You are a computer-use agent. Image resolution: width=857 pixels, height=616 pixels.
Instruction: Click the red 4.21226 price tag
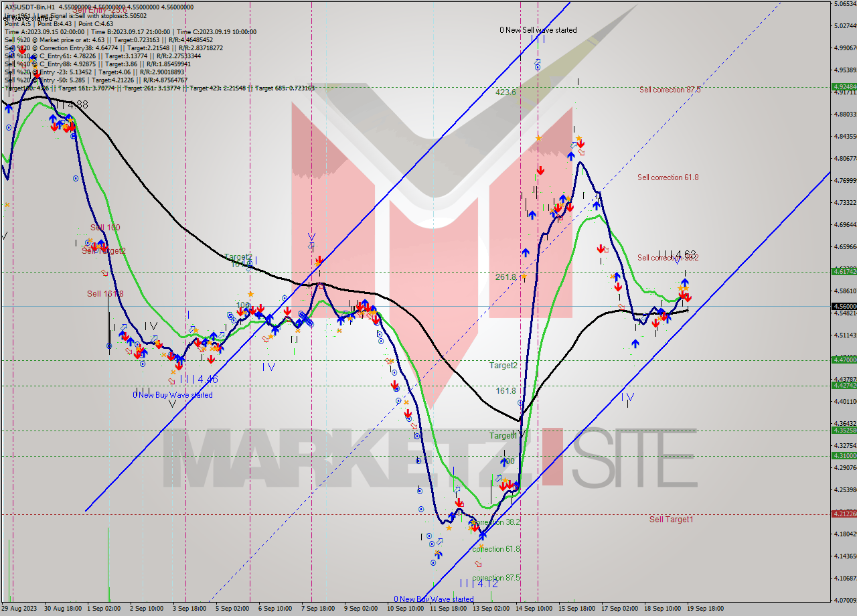click(x=844, y=514)
